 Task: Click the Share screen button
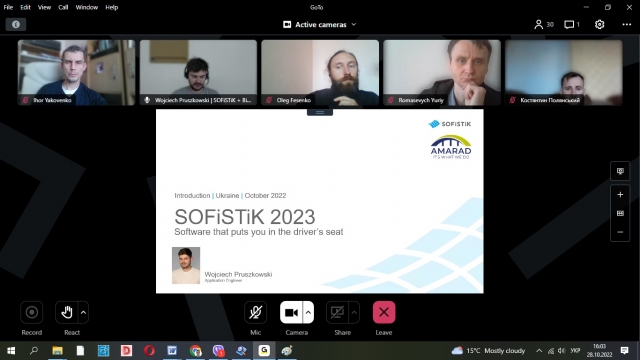coord(337,313)
